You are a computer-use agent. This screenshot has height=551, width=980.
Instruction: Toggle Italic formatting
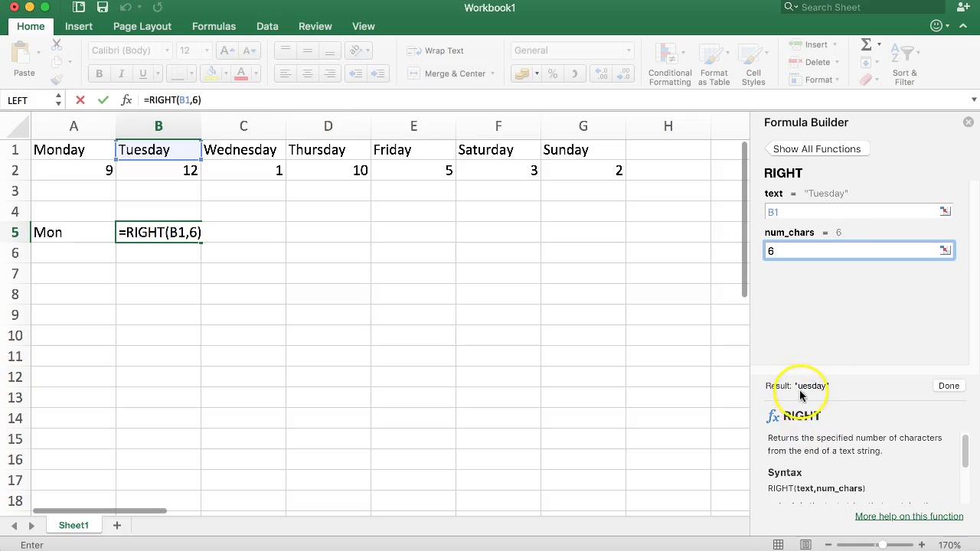pyautogui.click(x=121, y=73)
